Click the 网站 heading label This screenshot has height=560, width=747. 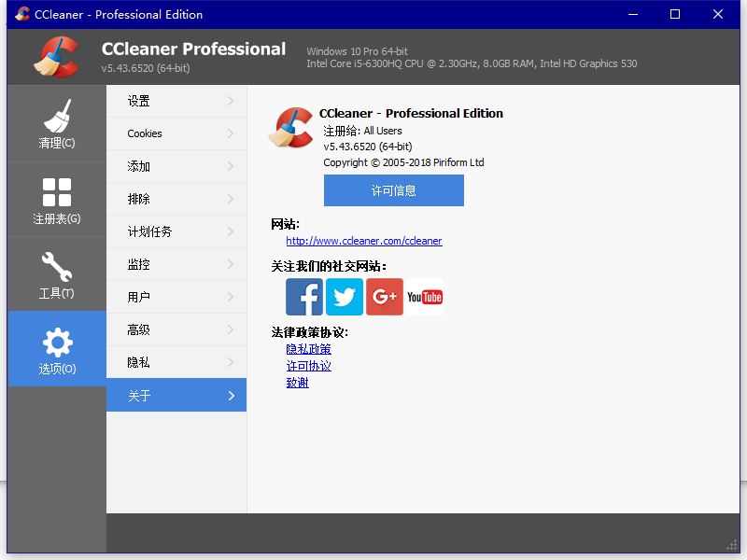(286, 224)
